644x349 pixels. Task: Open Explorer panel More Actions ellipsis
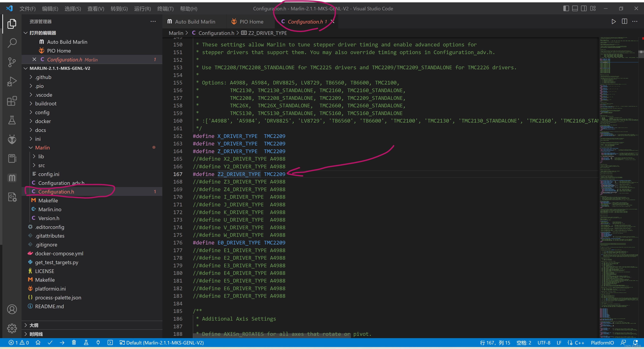click(153, 22)
